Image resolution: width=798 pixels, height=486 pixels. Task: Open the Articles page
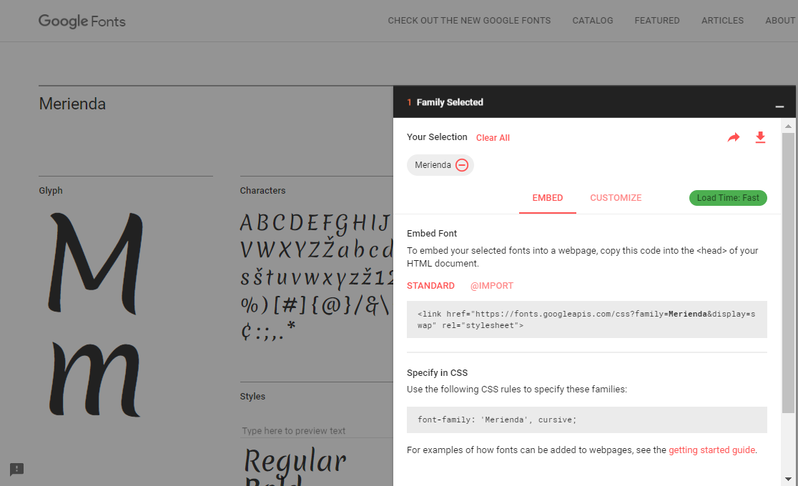tap(722, 20)
